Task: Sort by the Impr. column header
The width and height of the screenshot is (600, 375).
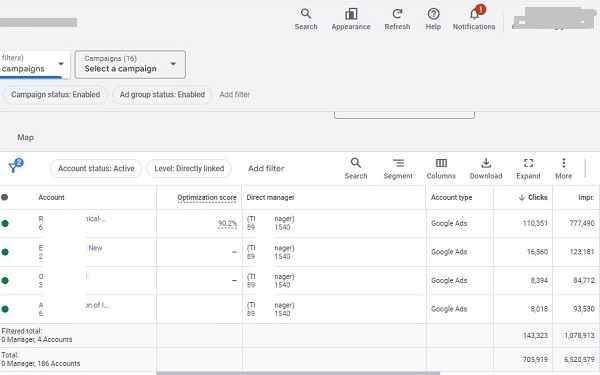Action: pos(586,197)
